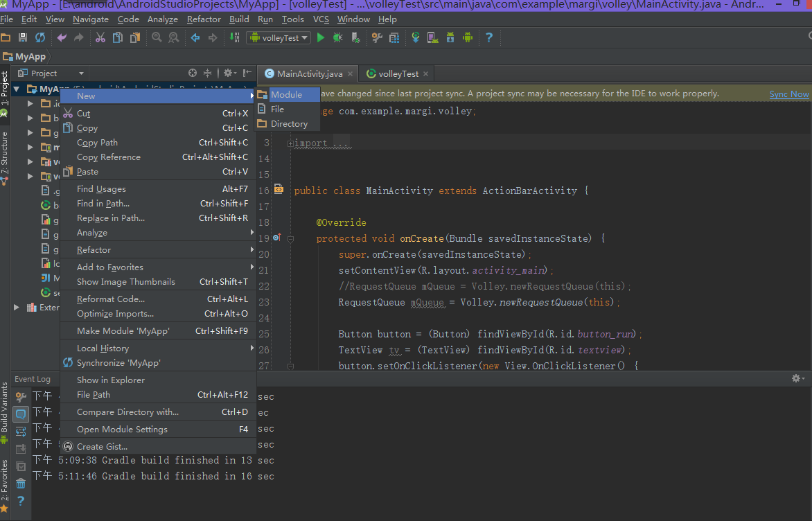Open the Project Structure icon
Viewport: 812px width, 521px height.
pyautogui.click(x=394, y=37)
